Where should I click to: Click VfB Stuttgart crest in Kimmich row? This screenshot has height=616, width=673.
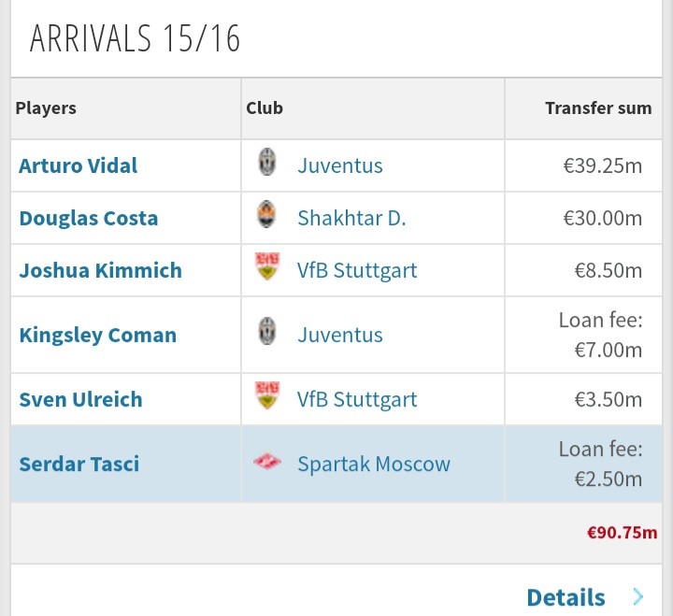click(x=267, y=268)
